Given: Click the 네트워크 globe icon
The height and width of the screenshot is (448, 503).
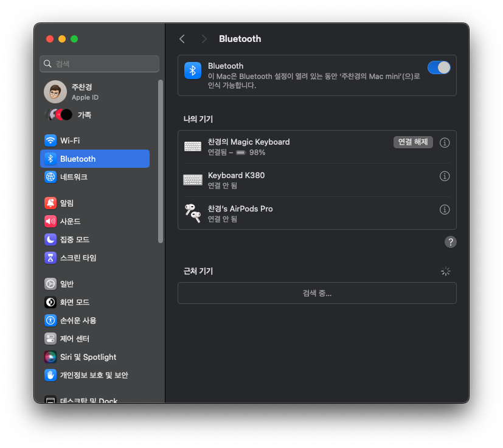Looking at the screenshot, I should (50, 177).
